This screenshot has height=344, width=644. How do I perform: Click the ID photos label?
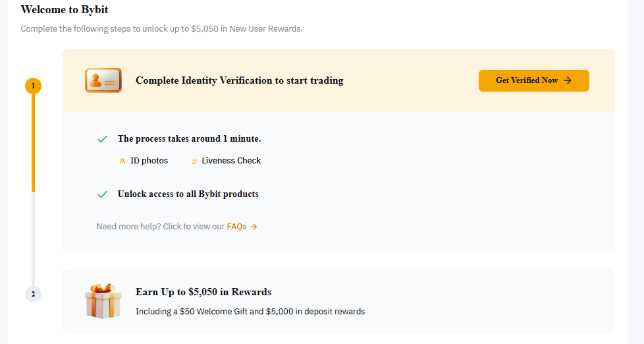(x=149, y=161)
